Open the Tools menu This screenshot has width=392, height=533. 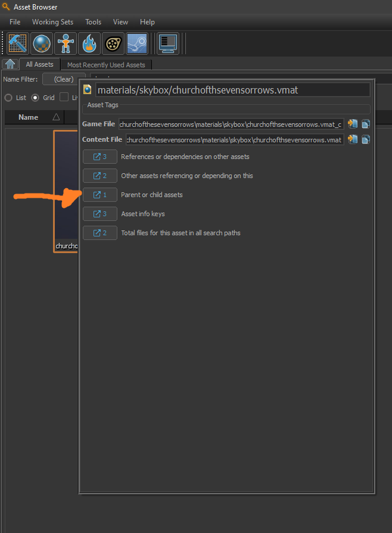(93, 22)
